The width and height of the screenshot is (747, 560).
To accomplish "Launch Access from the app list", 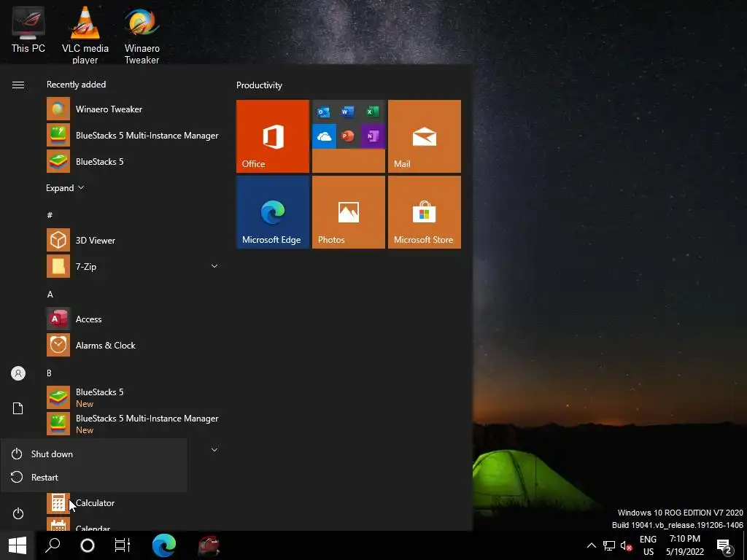I will [x=133, y=319].
